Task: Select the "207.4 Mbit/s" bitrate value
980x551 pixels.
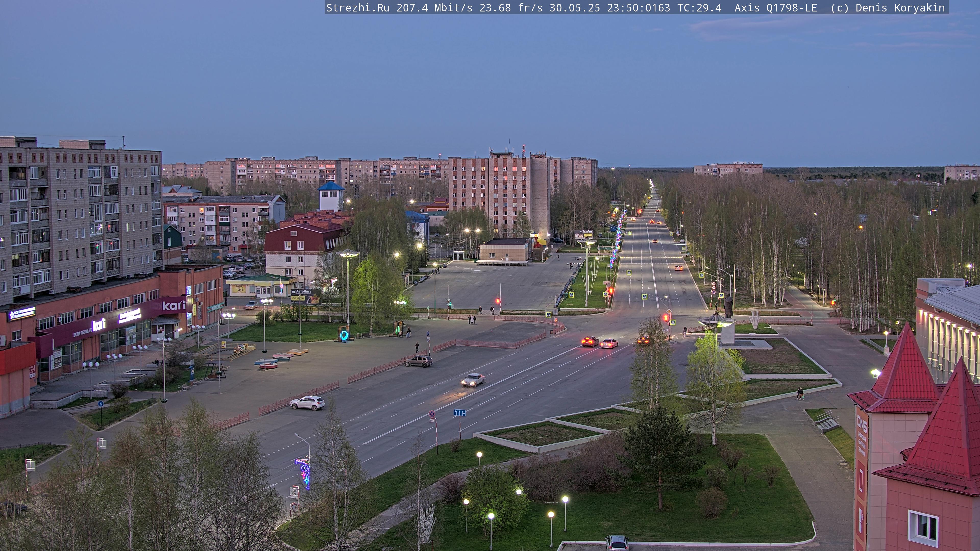Action: point(434,8)
